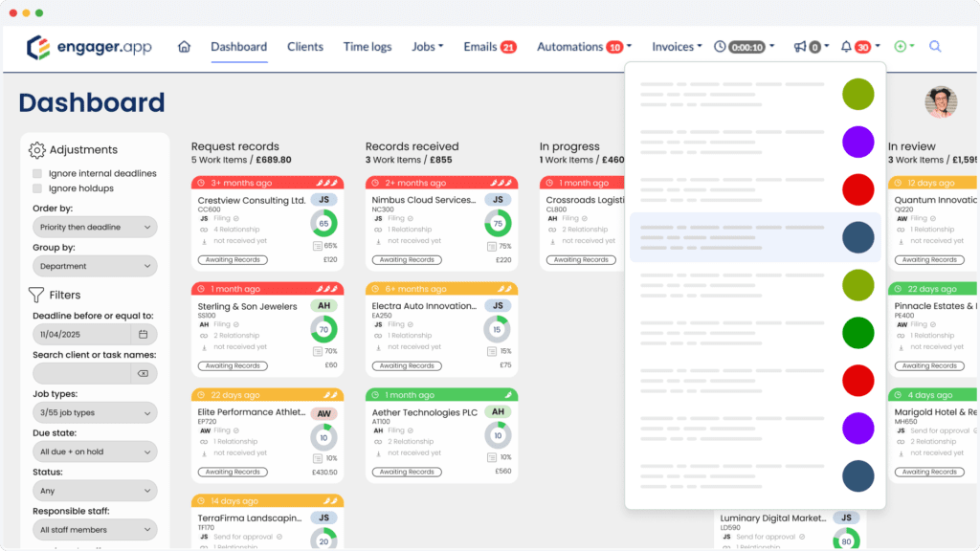Click Awaiting Records tag on Crestview Consulting
Image resolution: width=980 pixels, height=551 pixels.
point(233,260)
